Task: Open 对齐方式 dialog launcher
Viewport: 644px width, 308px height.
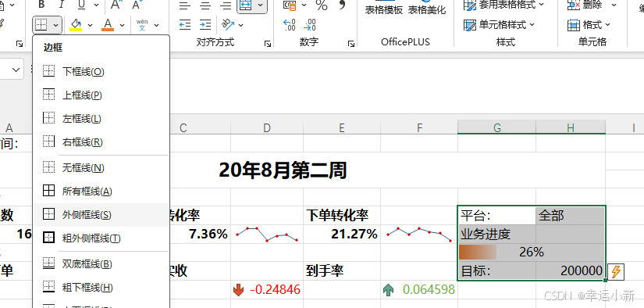Action: (268, 43)
